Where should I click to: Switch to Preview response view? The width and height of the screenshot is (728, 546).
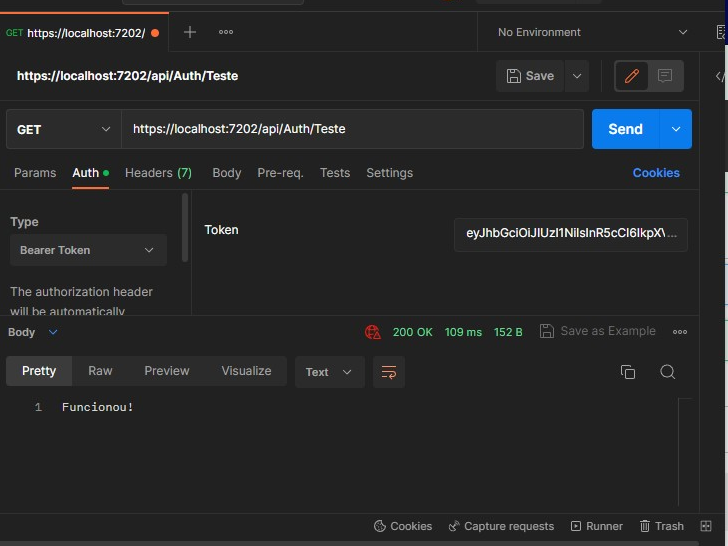pos(167,371)
